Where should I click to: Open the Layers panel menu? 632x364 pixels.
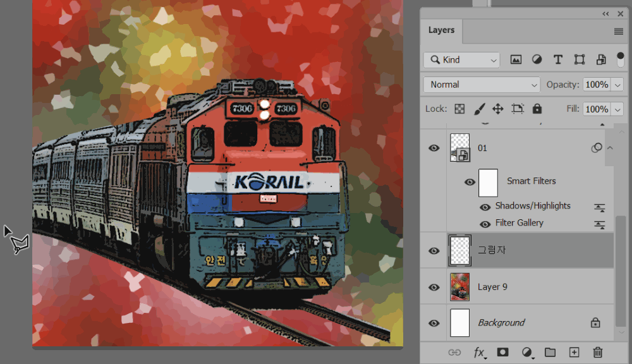[619, 32]
